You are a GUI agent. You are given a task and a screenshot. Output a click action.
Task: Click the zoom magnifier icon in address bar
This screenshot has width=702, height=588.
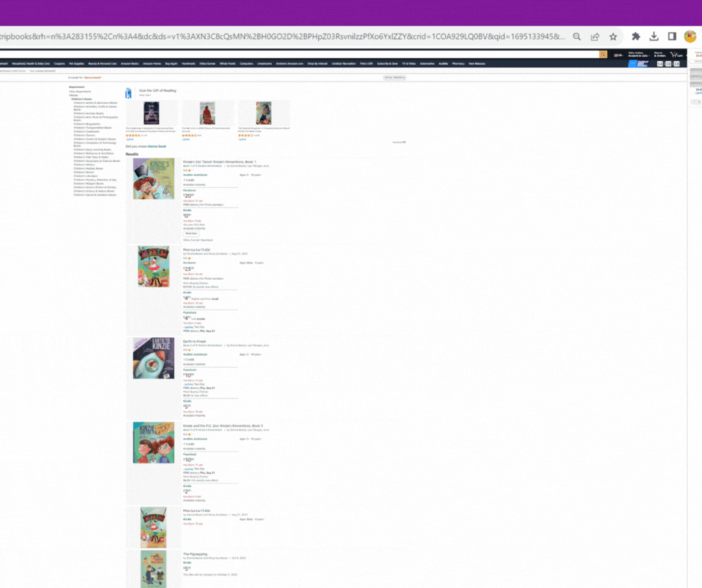577,37
